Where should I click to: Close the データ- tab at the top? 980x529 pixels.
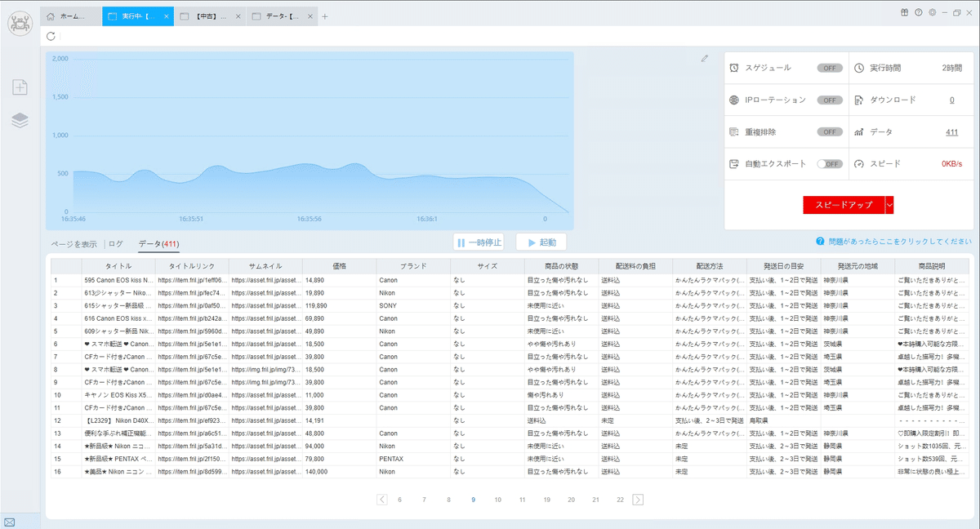tap(310, 16)
